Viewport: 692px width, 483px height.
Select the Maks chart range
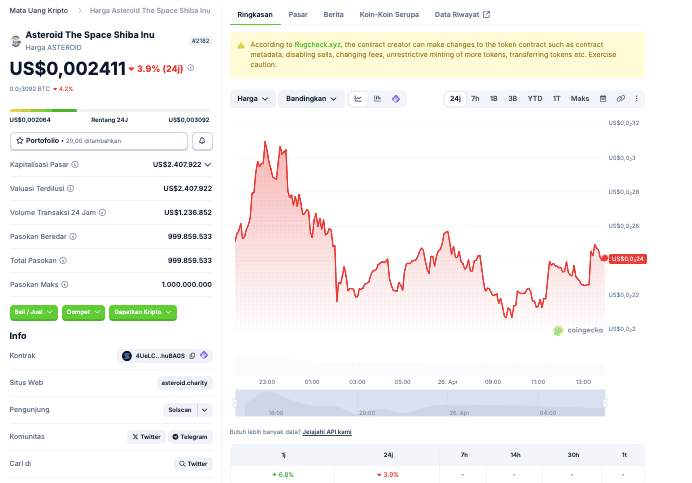pos(580,98)
